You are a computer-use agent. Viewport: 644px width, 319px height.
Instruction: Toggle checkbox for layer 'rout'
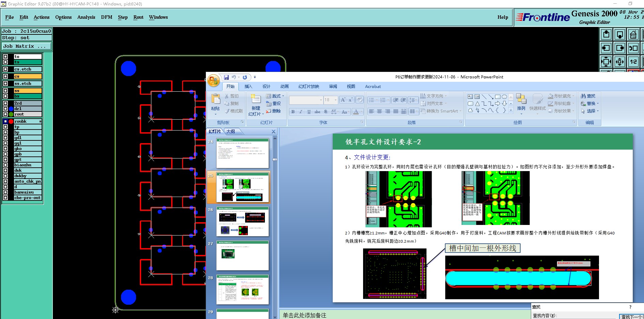pyautogui.click(x=5, y=114)
